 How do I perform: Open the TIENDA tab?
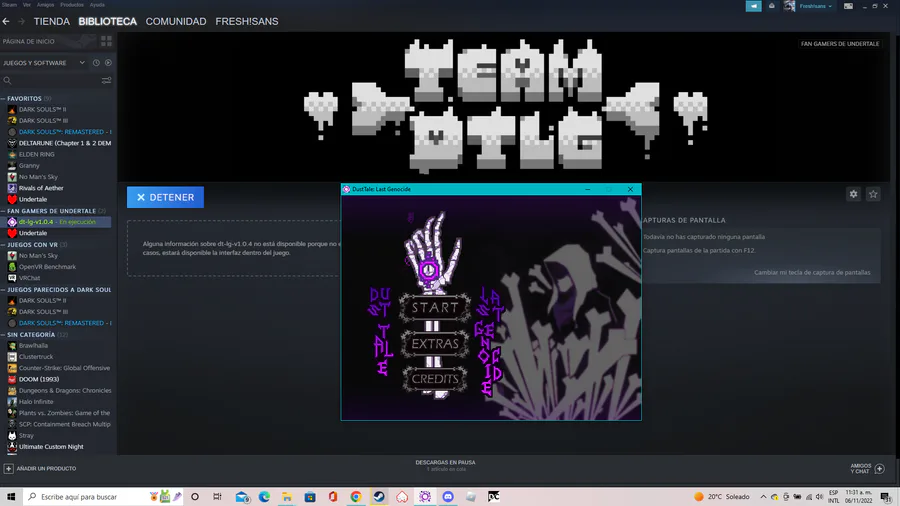click(52, 21)
